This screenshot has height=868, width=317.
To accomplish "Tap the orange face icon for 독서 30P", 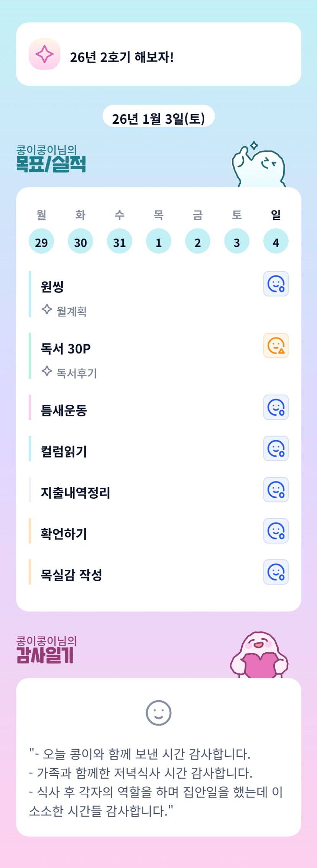I will pos(276,346).
